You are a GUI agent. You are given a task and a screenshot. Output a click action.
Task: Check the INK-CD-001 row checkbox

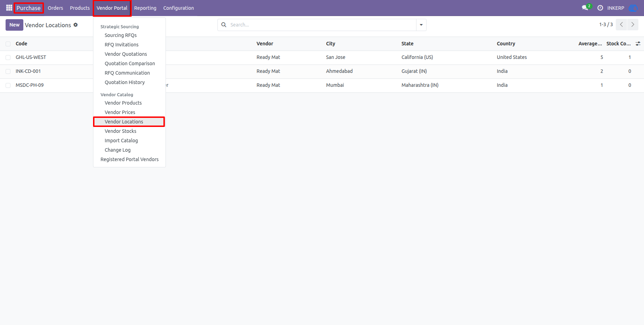click(8, 71)
